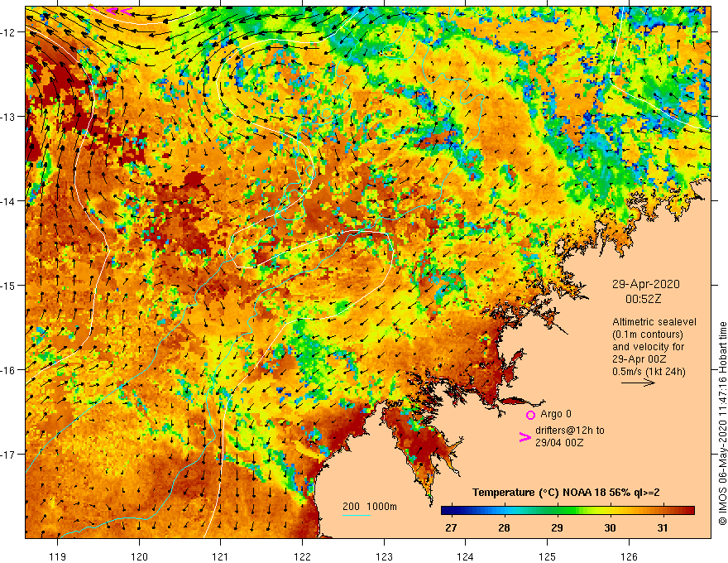The height and width of the screenshot is (563, 728).
Task: Click the 'Temperature (°C) NOAA 18 56% ql>=2' title
Action: [566, 493]
